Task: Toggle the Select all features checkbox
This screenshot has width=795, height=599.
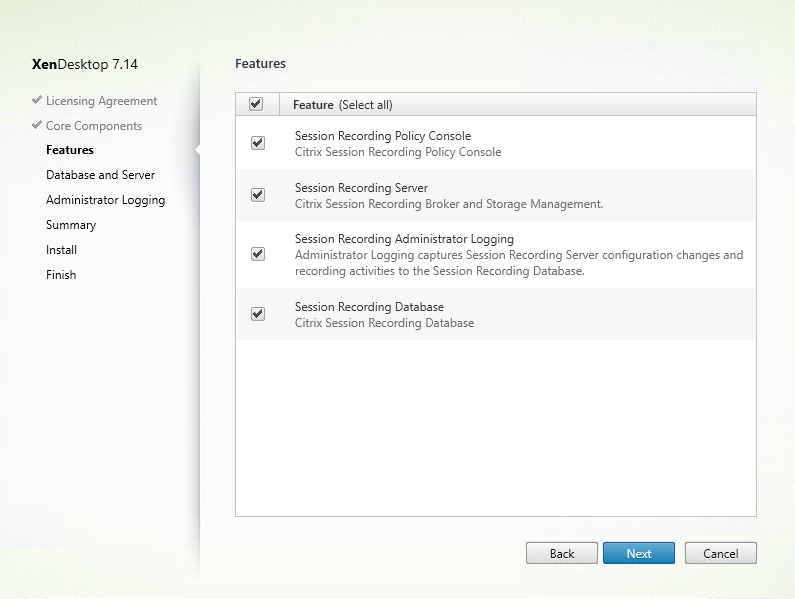Action: (256, 104)
